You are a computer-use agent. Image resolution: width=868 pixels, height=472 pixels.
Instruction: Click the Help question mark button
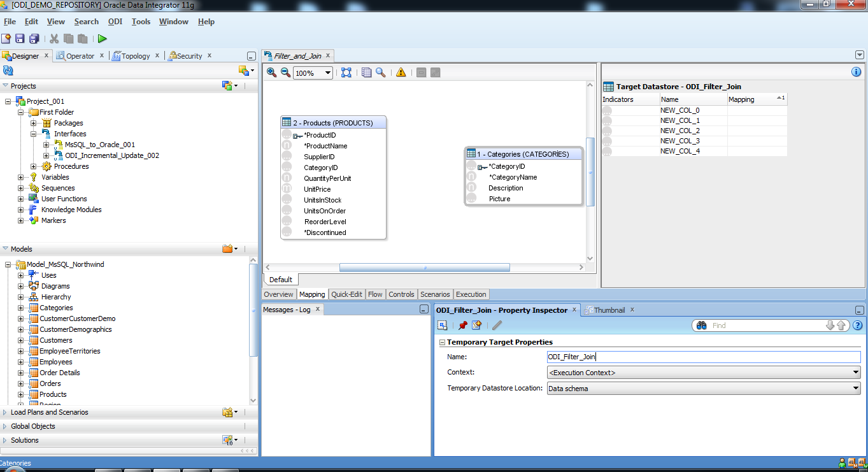(x=857, y=325)
